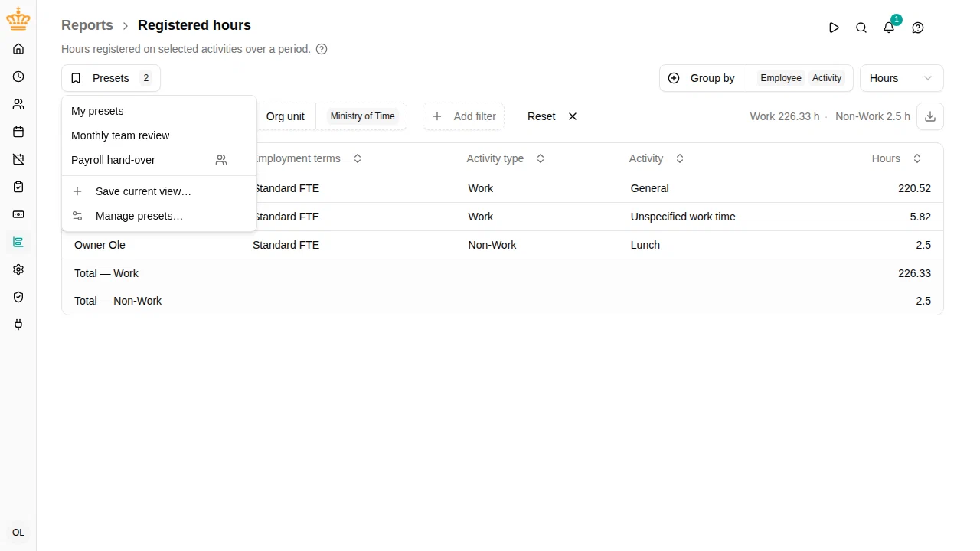Screen dimensions: 980x551
Task: Open the Home icon in the sidebar
Action: click(18, 49)
